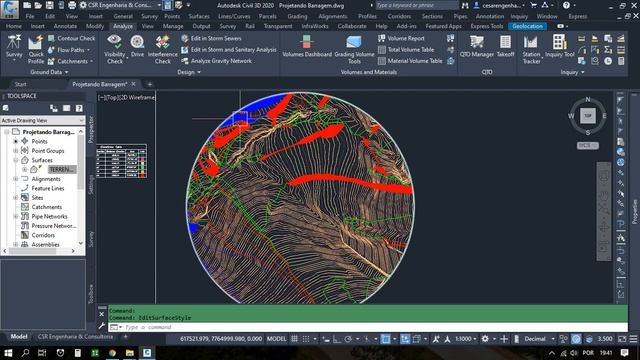Click the TOP face of ViewCube
Image resolution: width=640 pixels, height=360 pixels.
[588, 116]
